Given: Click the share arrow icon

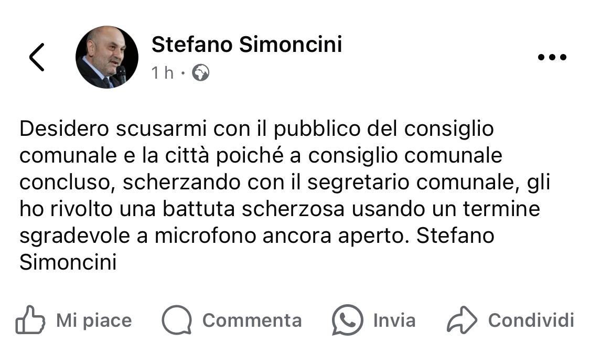Looking at the screenshot, I should coord(462,320).
